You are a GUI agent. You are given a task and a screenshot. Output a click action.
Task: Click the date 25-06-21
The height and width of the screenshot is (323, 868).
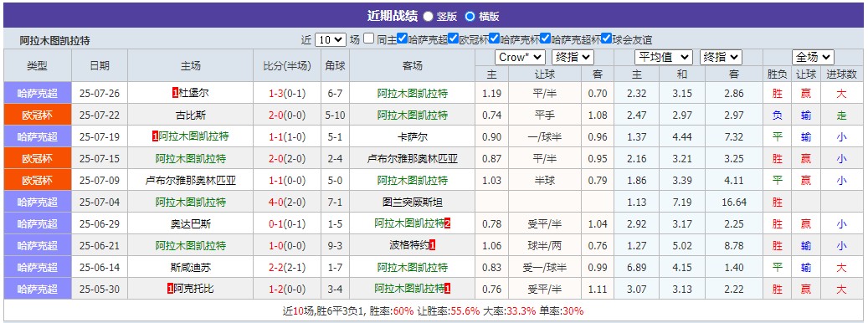pos(100,245)
